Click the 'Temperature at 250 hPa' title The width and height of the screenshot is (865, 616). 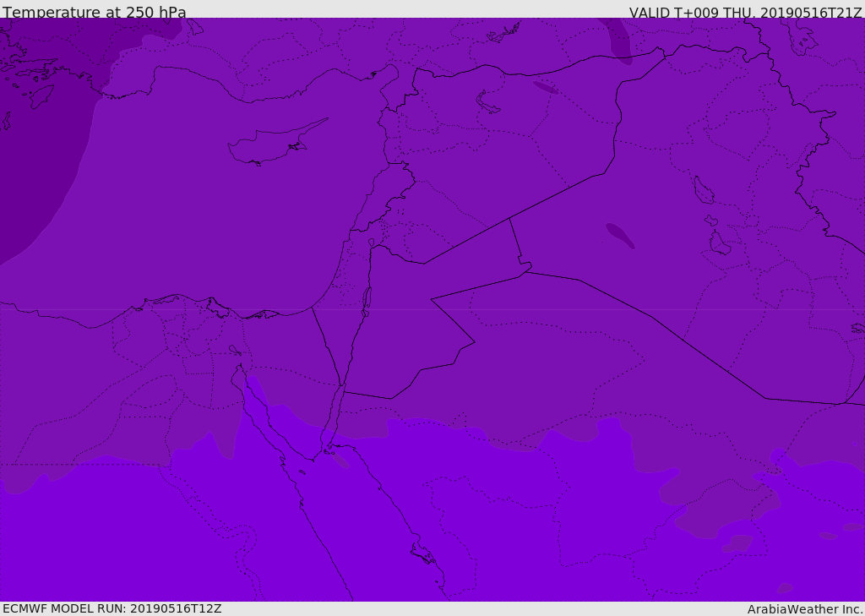pyautogui.click(x=95, y=12)
